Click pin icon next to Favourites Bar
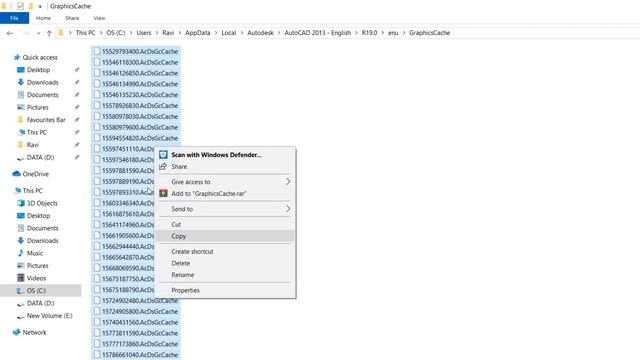This screenshot has width=640, height=360. pyautogui.click(x=77, y=120)
